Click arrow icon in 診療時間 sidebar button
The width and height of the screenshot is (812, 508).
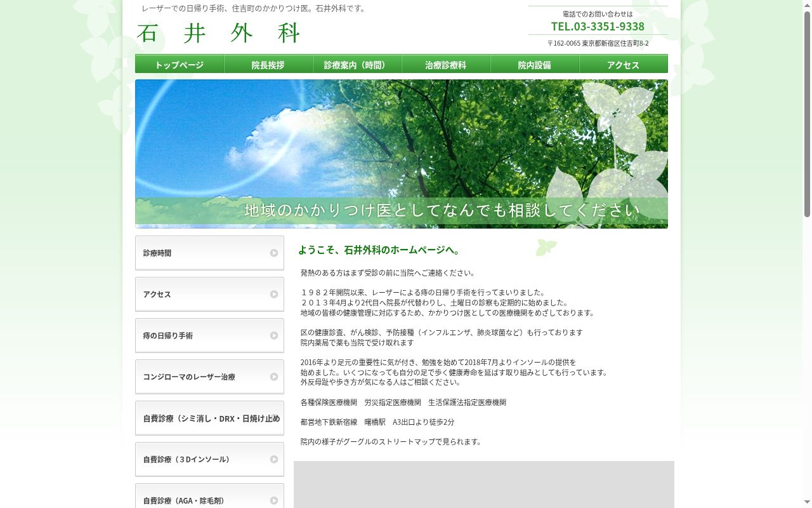click(x=274, y=253)
